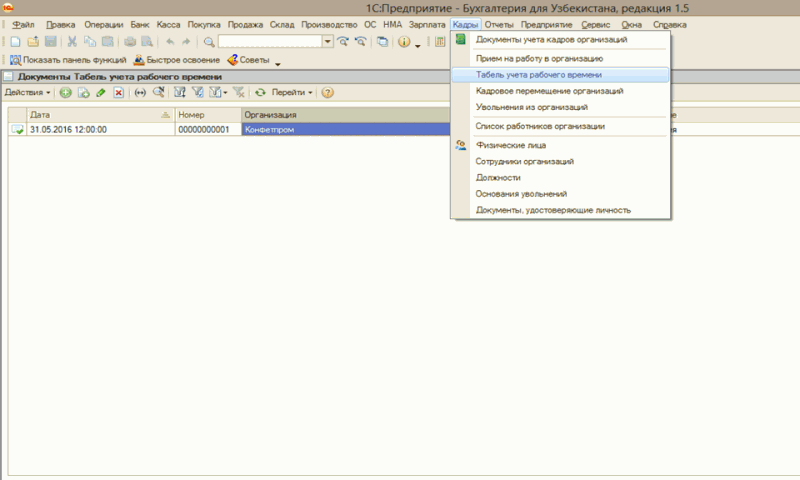
Task: Click the Refresh list icon
Action: [260, 92]
